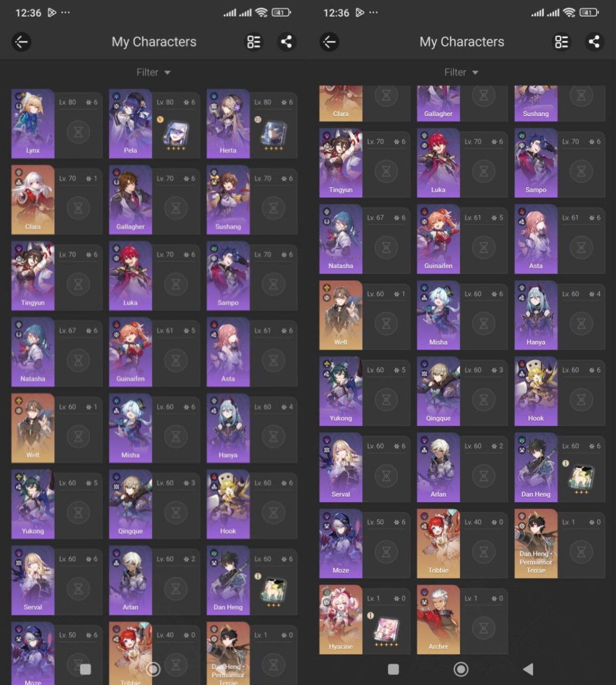616x685 pixels.
Task: Open Arlan's portrait in the right screenshot
Action: point(438,467)
